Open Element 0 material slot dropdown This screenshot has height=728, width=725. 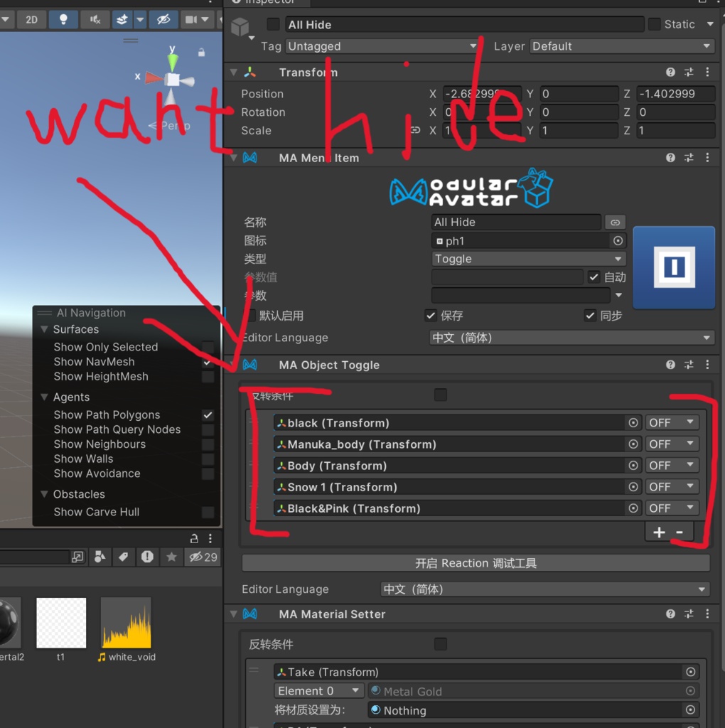pyautogui.click(x=319, y=691)
